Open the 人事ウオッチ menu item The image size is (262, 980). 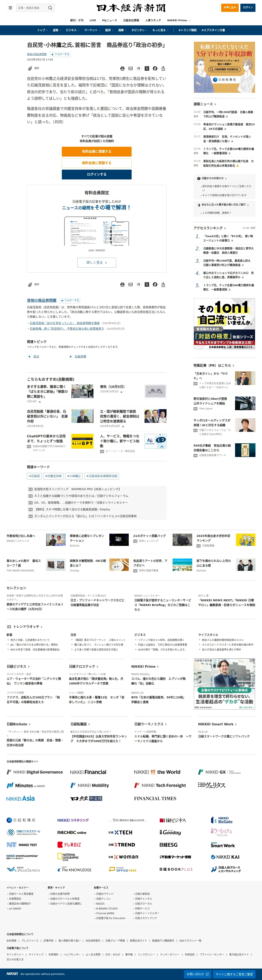[153, 20]
